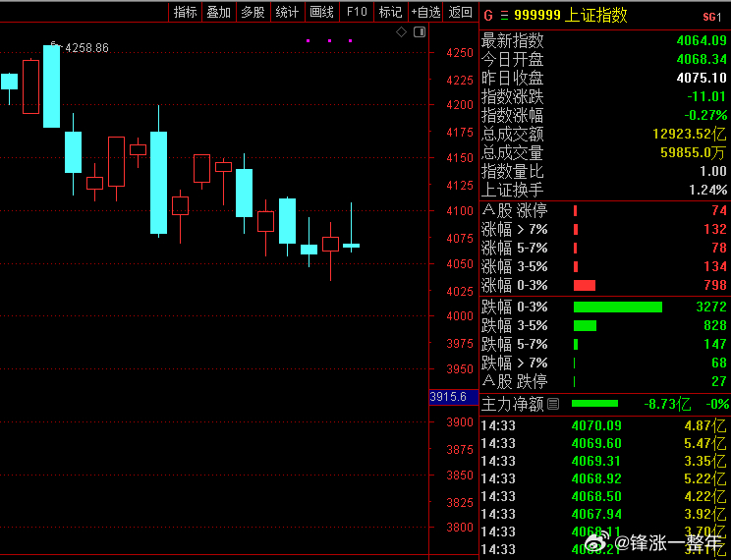Select the 昨日收盘 value 4075.10
This screenshot has height=560, width=731.
click(702, 78)
